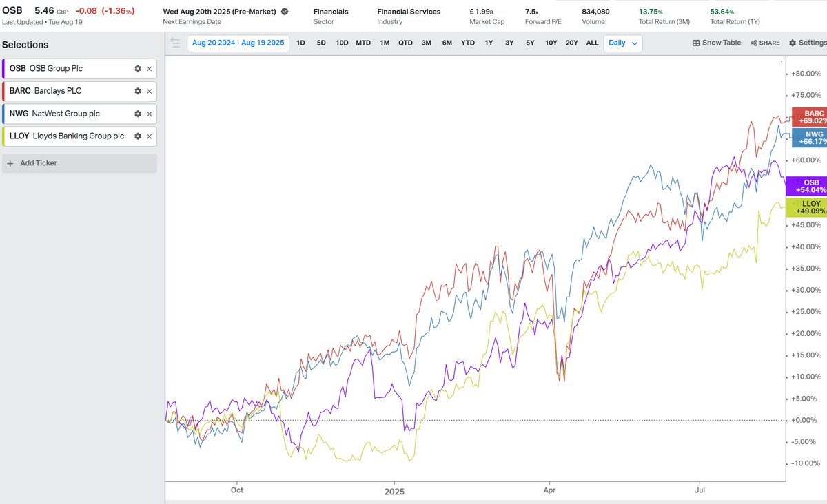
Task: Select the 1D time range
Action: [300, 43]
